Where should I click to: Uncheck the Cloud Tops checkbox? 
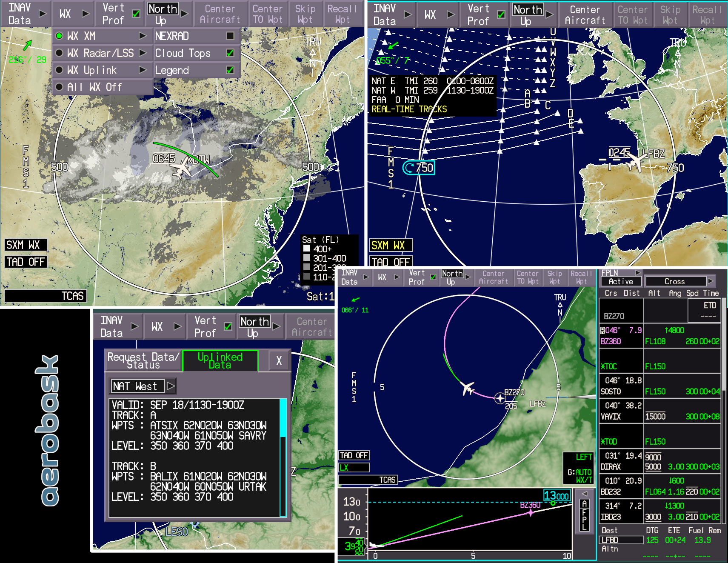(230, 53)
